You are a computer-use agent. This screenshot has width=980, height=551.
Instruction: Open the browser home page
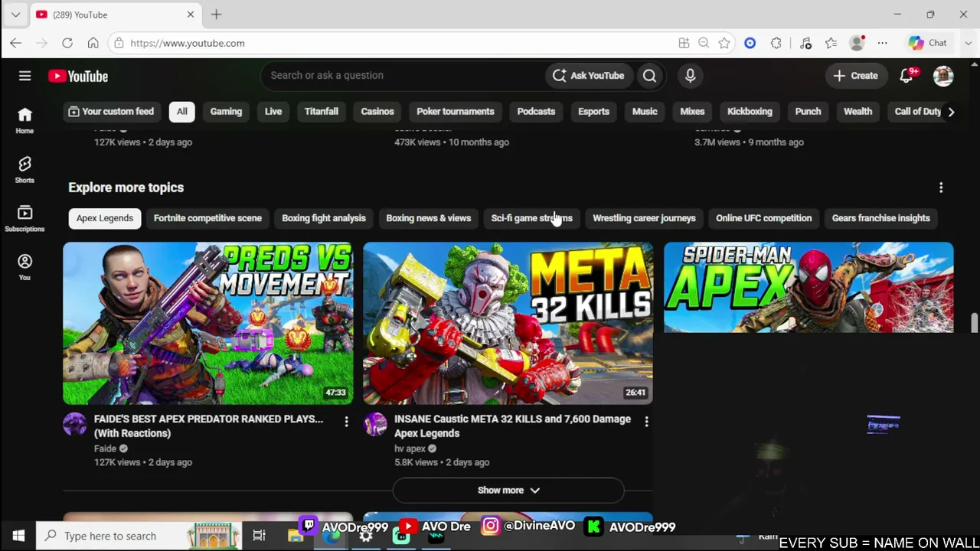pos(93,43)
